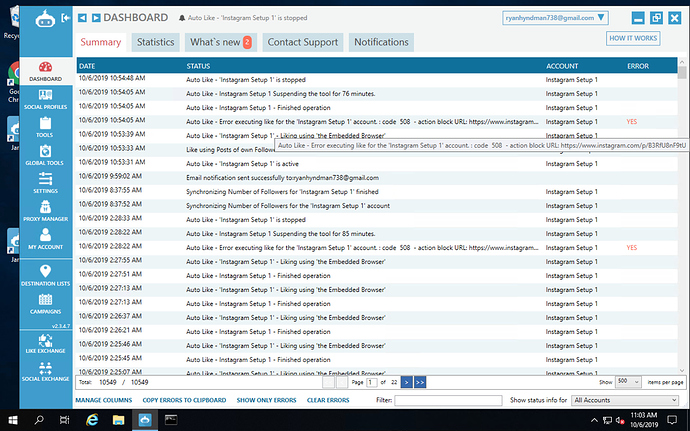Sort by the ERROR column header
Viewport: 690px width, 431px height.
(x=638, y=66)
